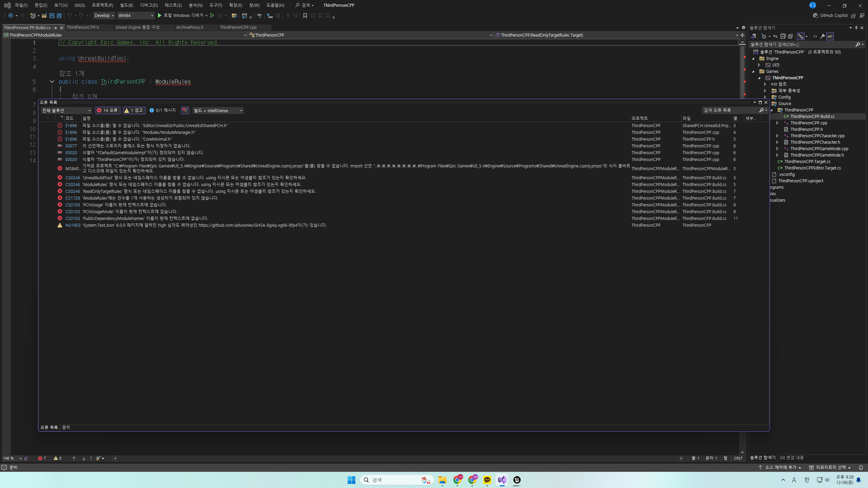868x488 pixels.
Task: Save the current file with Save icon
Action: point(52,16)
